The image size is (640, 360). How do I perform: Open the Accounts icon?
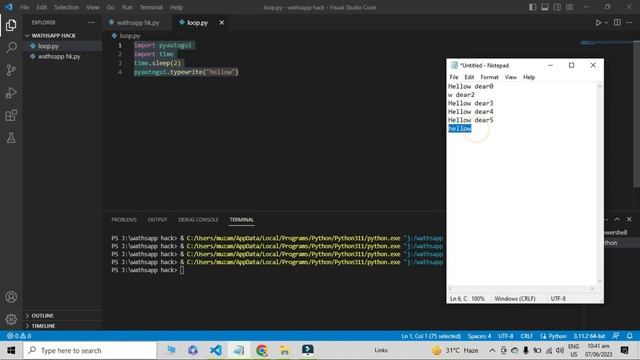click(x=11, y=297)
